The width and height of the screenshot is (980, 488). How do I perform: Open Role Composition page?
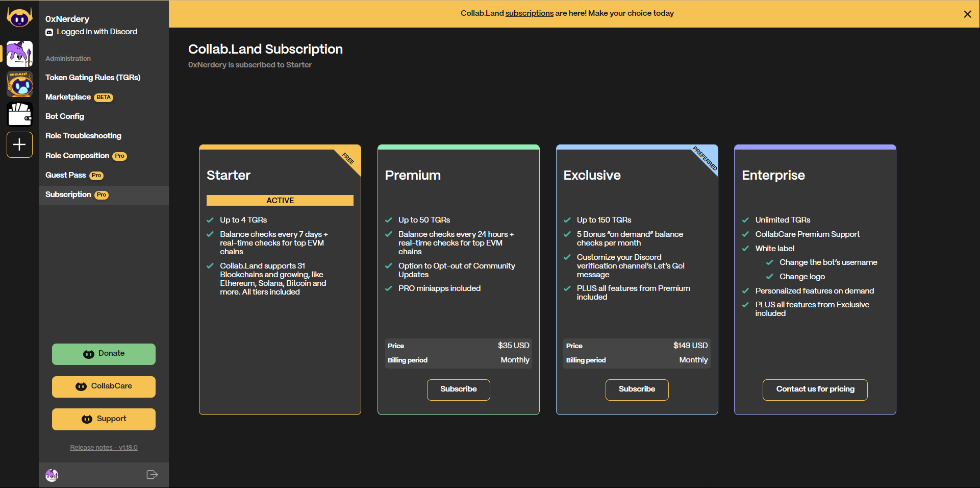pyautogui.click(x=77, y=156)
